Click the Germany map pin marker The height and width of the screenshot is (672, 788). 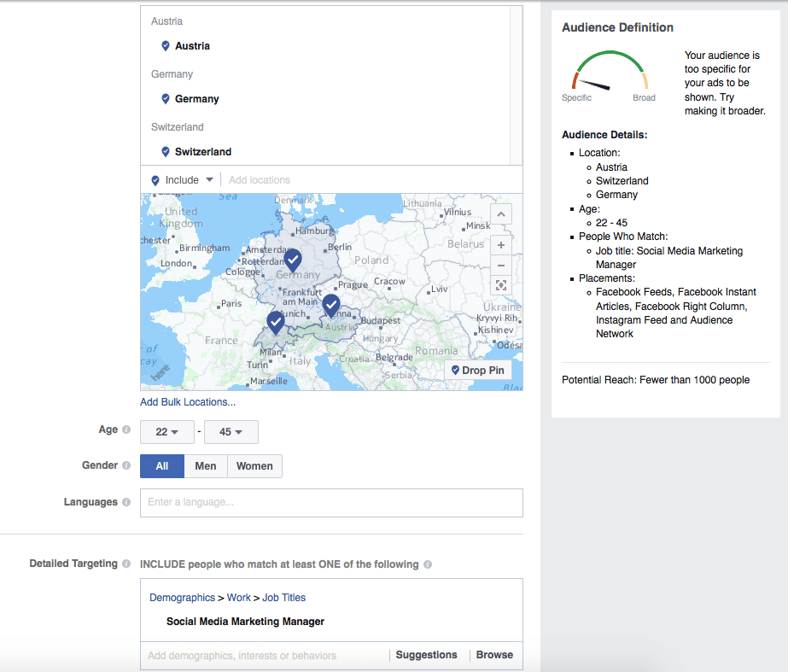point(293,260)
